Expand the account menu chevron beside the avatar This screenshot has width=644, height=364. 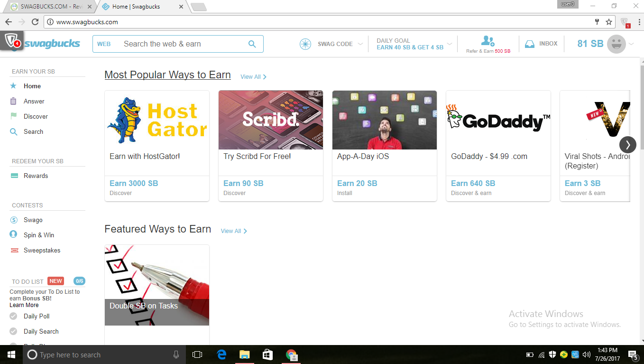pyautogui.click(x=631, y=44)
